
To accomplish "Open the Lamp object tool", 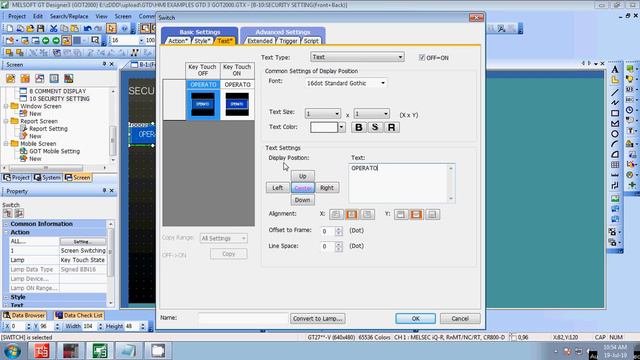I will pyautogui.click(x=630, y=79).
